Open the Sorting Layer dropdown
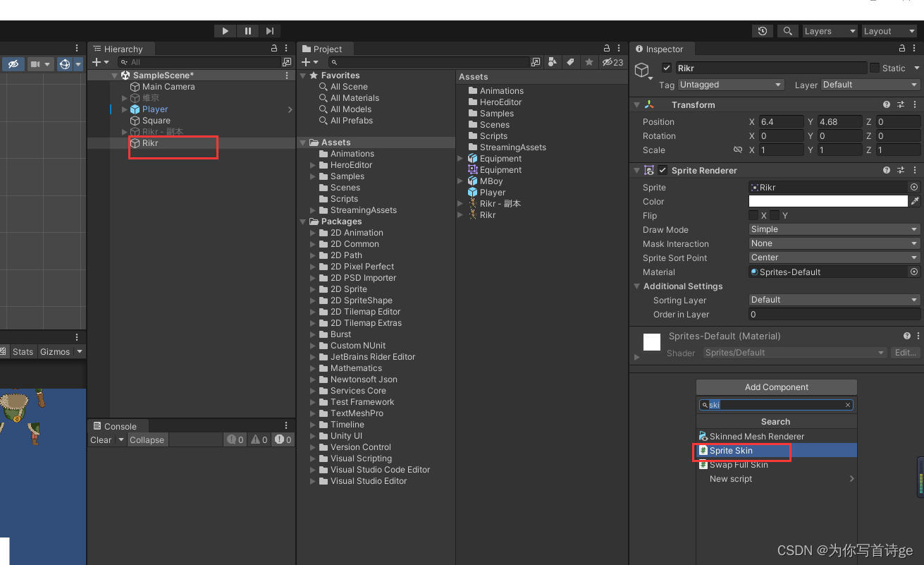 coord(834,300)
